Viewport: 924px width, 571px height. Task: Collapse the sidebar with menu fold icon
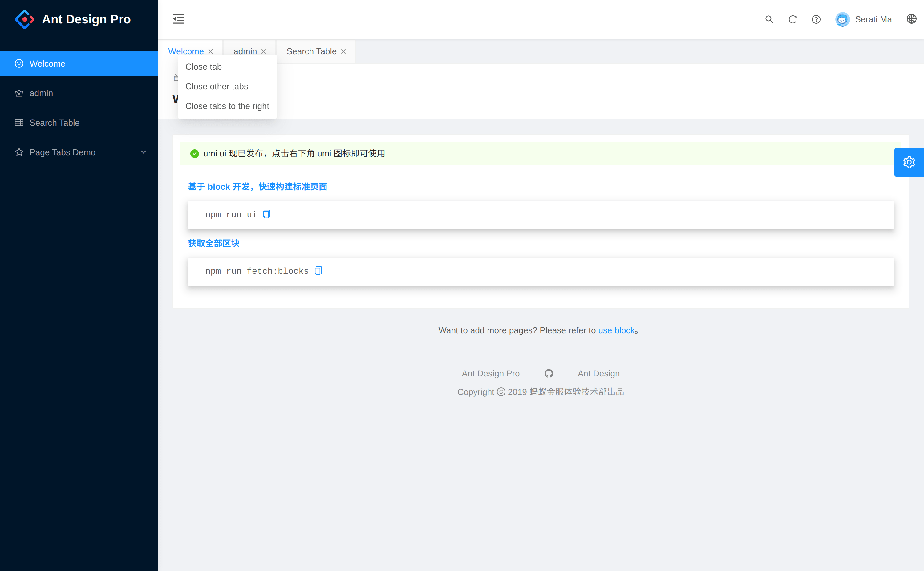[x=179, y=19]
